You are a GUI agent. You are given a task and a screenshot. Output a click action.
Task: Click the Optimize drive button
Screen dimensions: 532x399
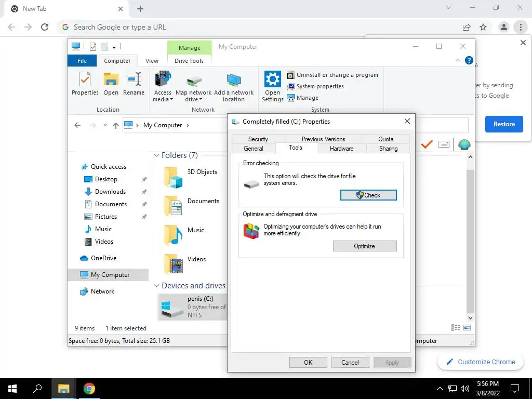[365, 246]
